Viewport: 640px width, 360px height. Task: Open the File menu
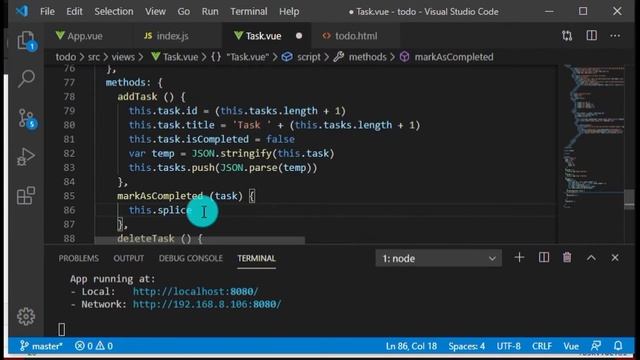[x=47, y=11]
